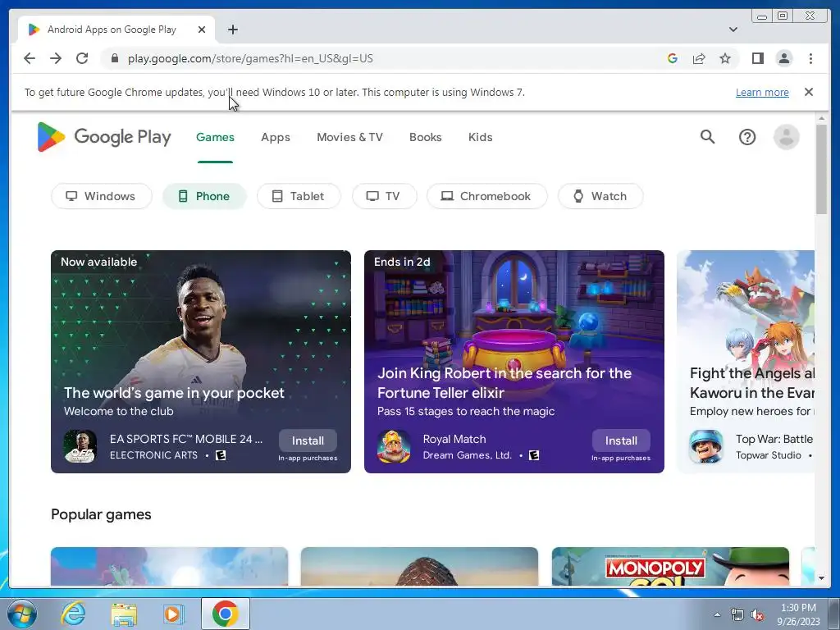Switch to the Kids tab
840x630 pixels.
coord(480,137)
